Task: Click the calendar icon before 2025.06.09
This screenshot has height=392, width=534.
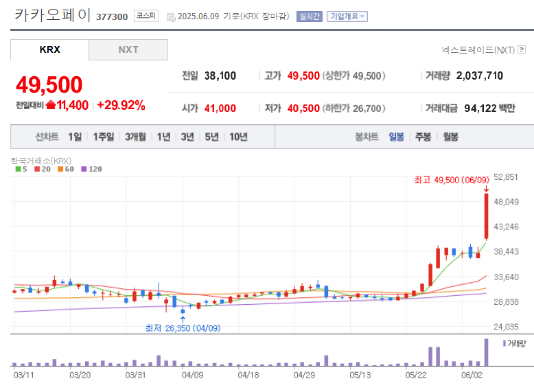Action: point(171,17)
